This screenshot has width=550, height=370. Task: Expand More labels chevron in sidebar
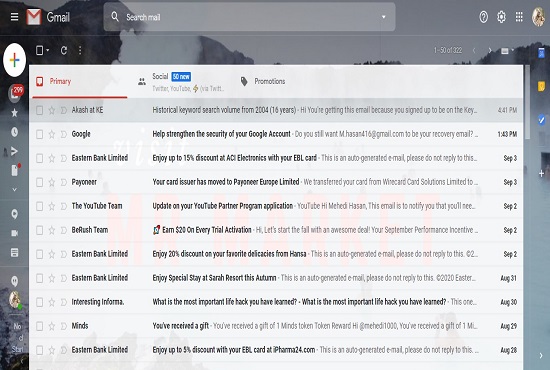pos(14,190)
